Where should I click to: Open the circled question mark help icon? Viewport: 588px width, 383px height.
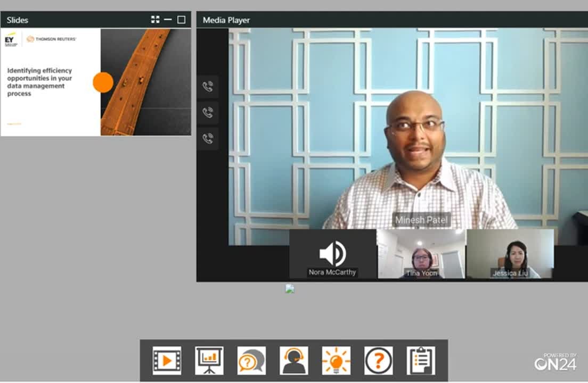[x=378, y=361]
